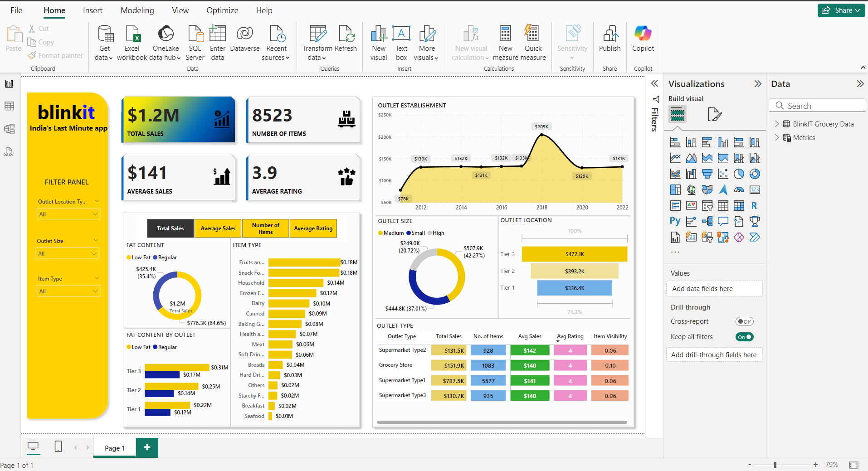Screen dimensions: 868x471
Task: Open the Optimize ribbon tab
Action: coord(222,10)
